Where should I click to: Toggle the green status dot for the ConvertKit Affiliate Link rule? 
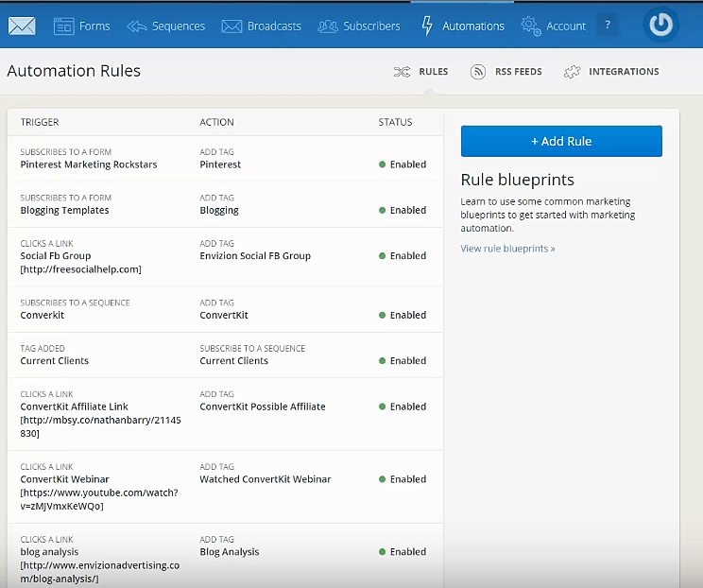pos(382,406)
